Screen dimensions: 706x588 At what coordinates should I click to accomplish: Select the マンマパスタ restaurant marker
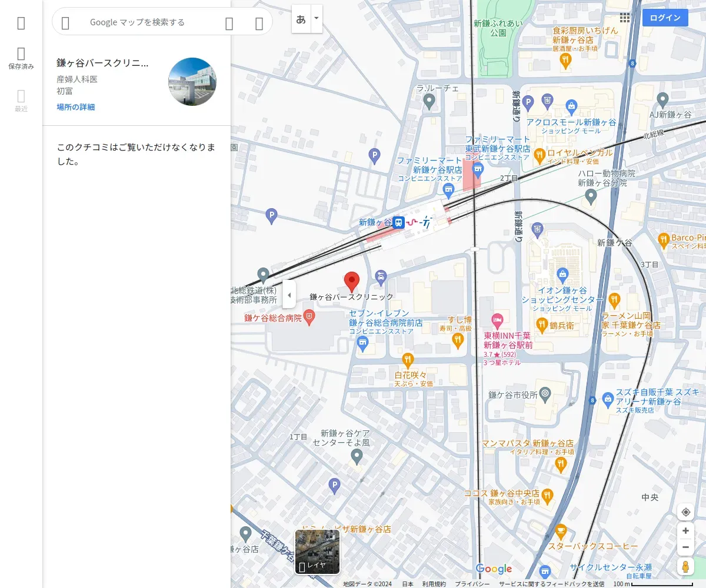(x=561, y=465)
